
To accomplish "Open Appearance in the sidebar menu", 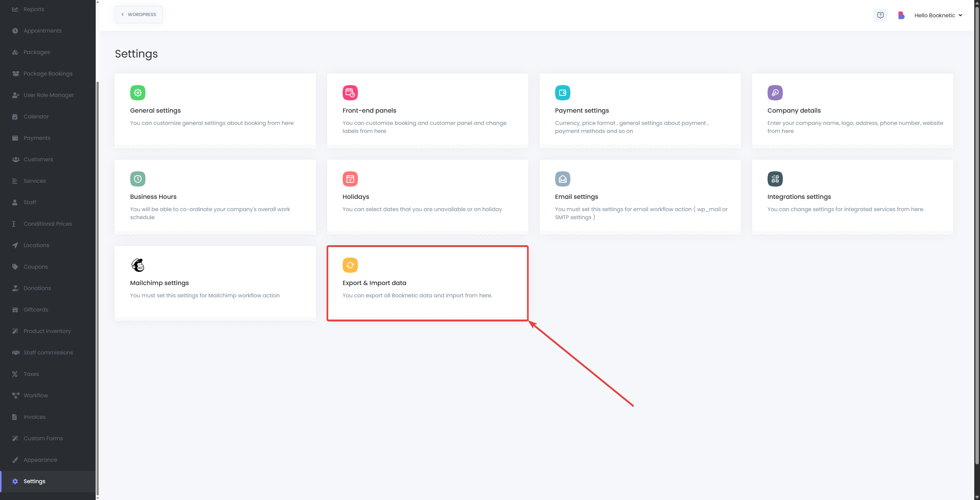I will 48,460.
